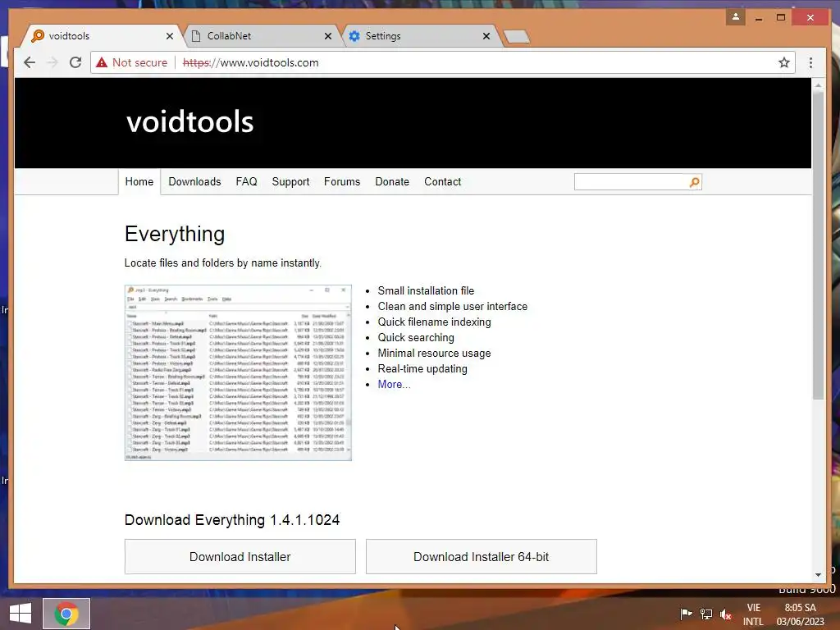Bookmark this page with the star icon
Viewport: 840px width, 630px height.
(x=783, y=62)
